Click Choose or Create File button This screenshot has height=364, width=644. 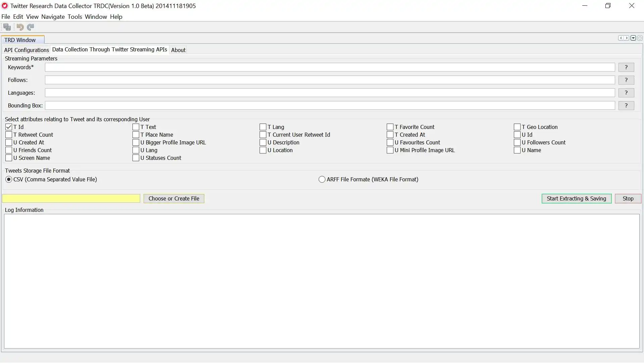(174, 198)
